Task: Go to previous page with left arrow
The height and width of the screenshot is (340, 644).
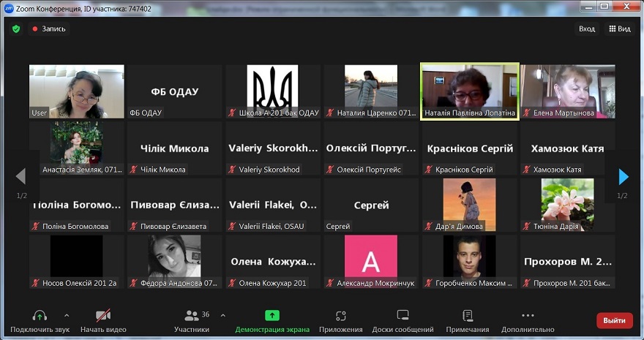Action: point(20,176)
